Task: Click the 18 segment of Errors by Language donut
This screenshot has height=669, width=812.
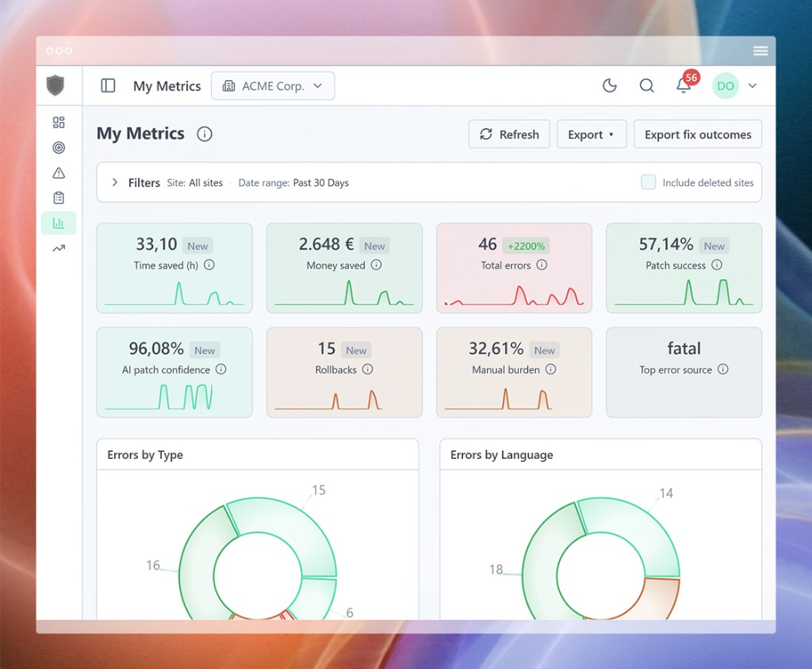Action: [x=542, y=564]
